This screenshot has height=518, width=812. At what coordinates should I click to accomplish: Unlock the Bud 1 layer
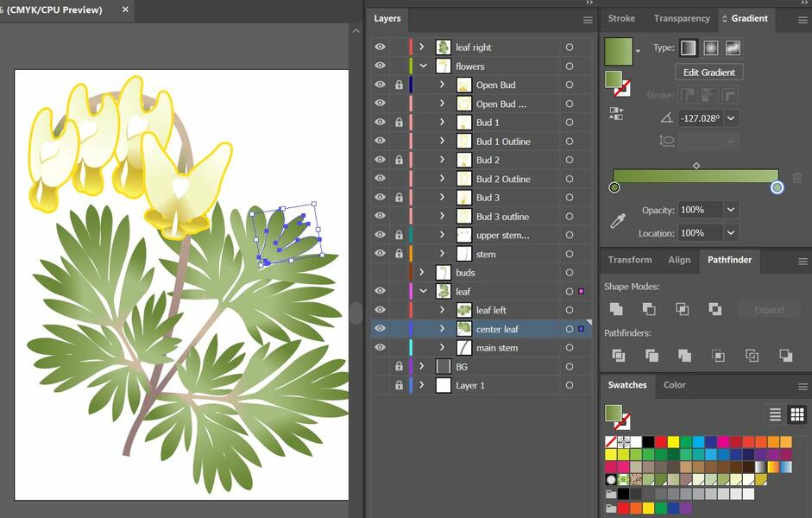(398, 122)
